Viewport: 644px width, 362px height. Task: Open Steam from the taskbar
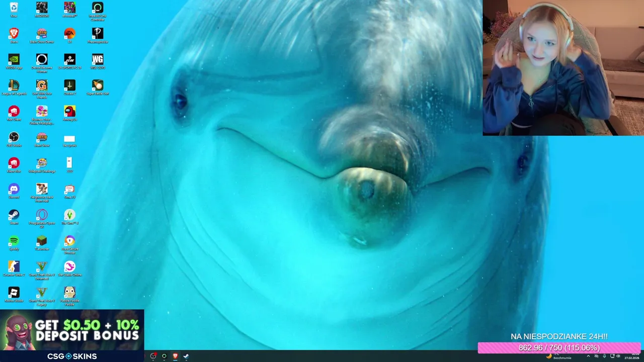tap(186, 356)
